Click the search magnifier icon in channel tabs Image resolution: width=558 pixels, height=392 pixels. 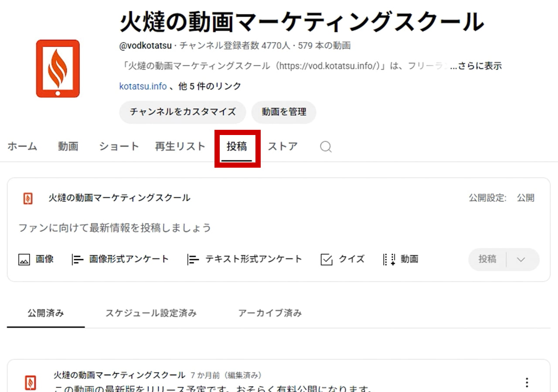coord(326,147)
